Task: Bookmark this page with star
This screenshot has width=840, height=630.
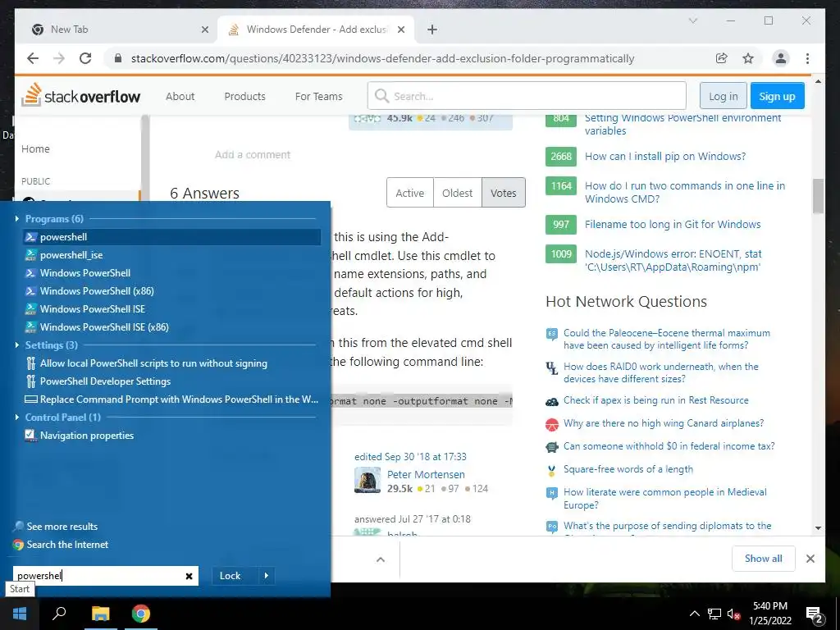Action: pyautogui.click(x=748, y=58)
